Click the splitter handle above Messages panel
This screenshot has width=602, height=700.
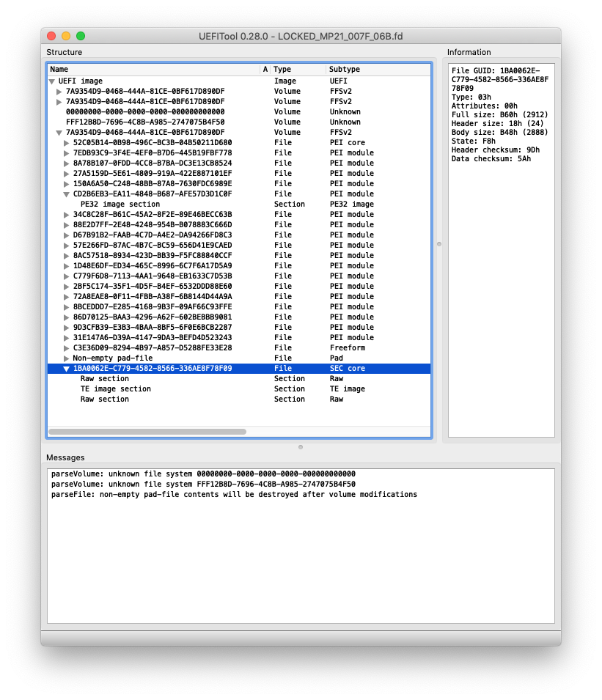coord(301,446)
